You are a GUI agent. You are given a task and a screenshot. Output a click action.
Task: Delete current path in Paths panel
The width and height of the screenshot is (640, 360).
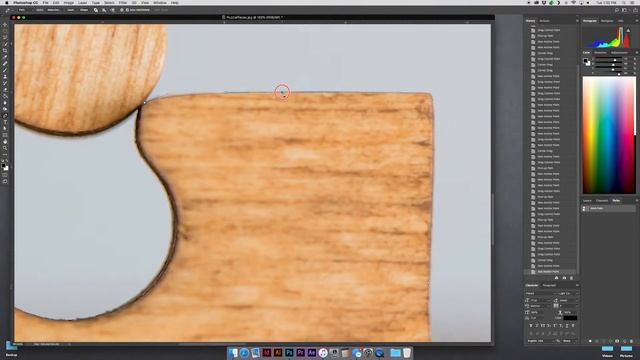[x=631, y=341]
